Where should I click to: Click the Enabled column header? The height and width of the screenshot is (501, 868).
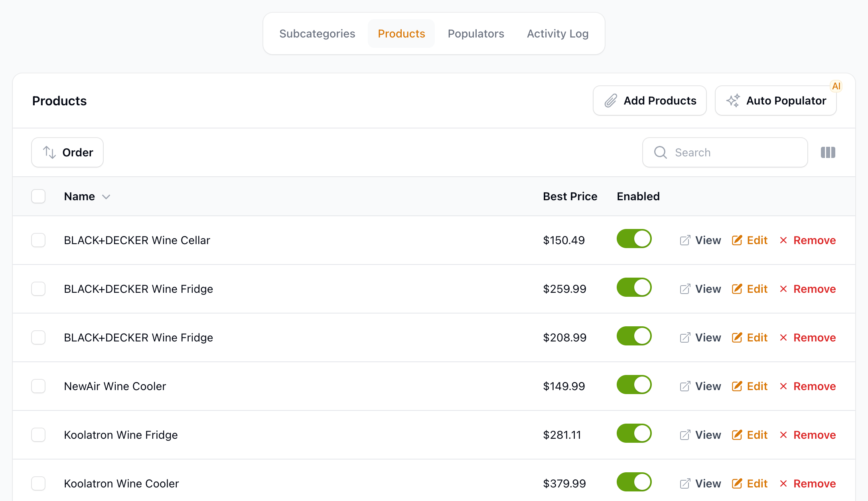coord(638,196)
